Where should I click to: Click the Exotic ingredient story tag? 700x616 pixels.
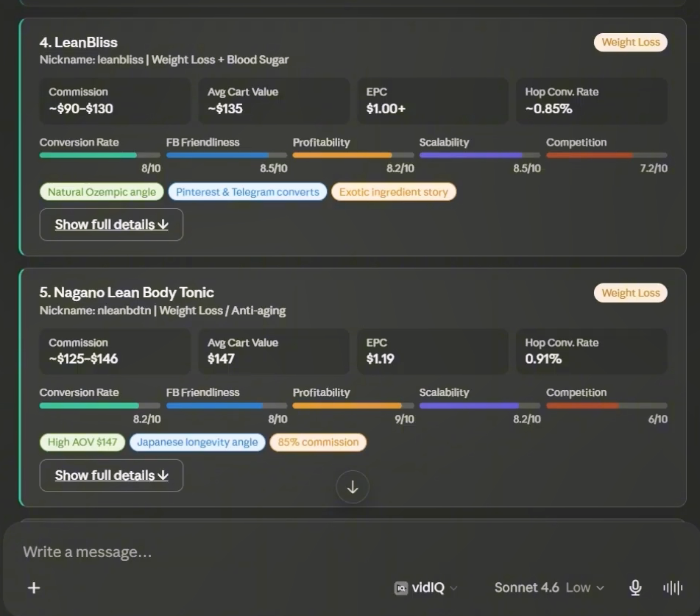point(393,192)
